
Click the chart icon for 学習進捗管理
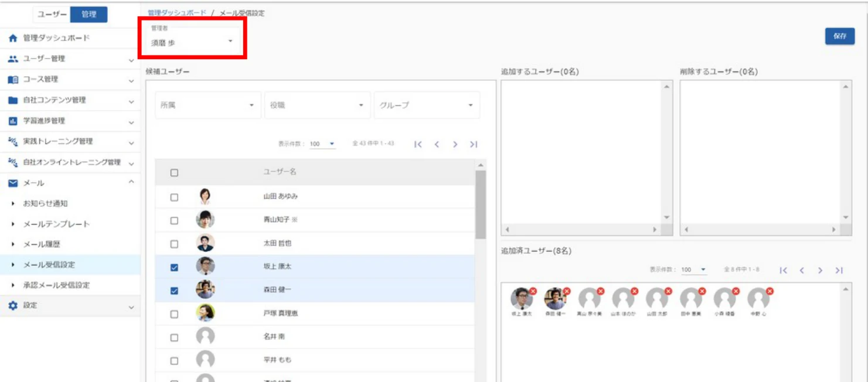(13, 121)
